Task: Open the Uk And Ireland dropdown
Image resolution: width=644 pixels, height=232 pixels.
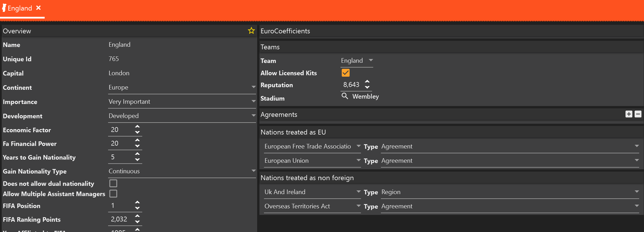Action: (312, 192)
